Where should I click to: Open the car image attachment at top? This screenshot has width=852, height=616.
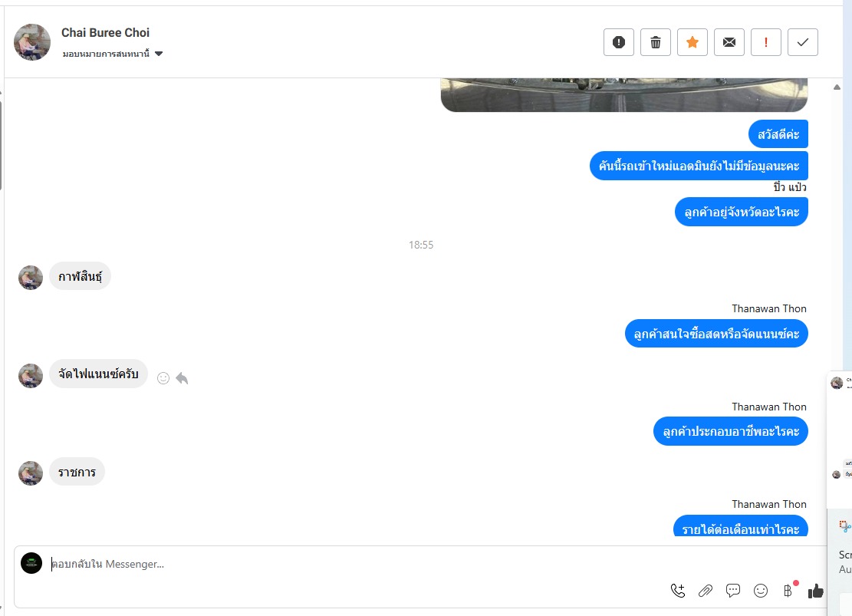pos(623,94)
